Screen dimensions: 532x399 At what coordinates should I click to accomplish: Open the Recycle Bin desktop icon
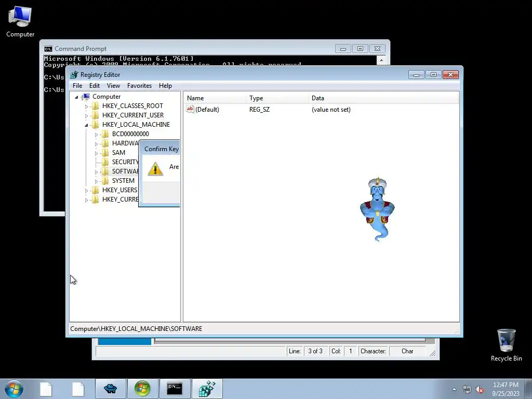coord(506,345)
